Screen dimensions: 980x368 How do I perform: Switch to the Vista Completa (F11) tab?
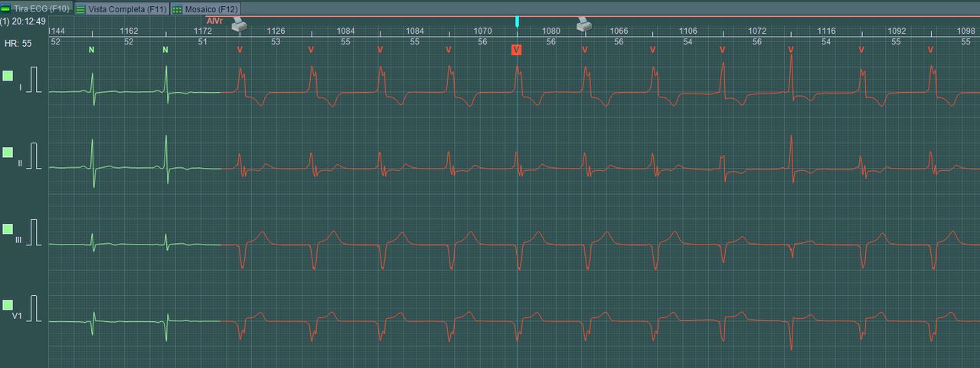pyautogui.click(x=121, y=8)
